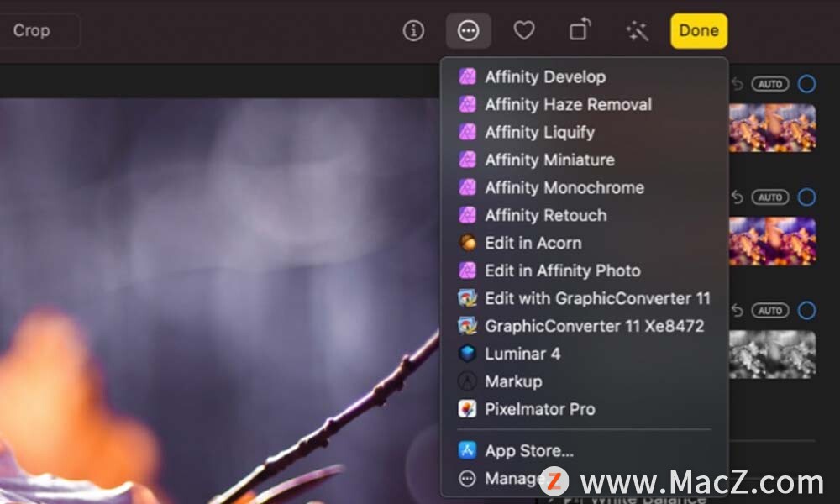Choose Affinity Develop extension
840x504 pixels.
pos(584,77)
